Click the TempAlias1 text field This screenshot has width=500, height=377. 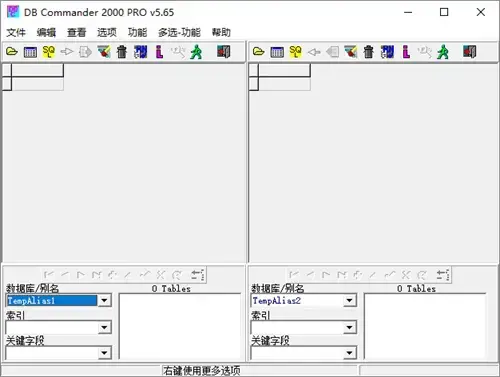point(52,301)
